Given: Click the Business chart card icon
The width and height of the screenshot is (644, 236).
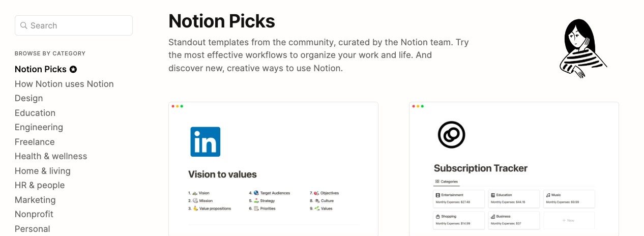Looking at the screenshot, I should click(493, 216).
